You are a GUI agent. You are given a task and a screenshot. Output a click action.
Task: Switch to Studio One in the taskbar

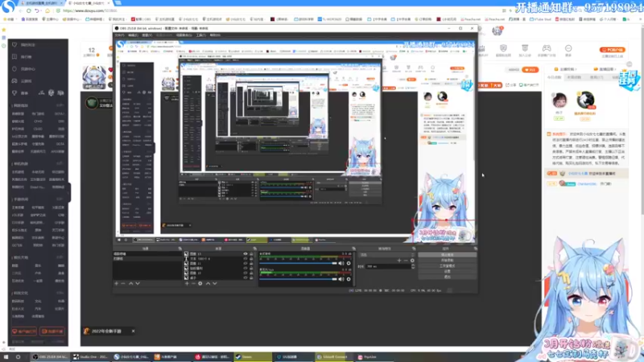click(x=91, y=357)
